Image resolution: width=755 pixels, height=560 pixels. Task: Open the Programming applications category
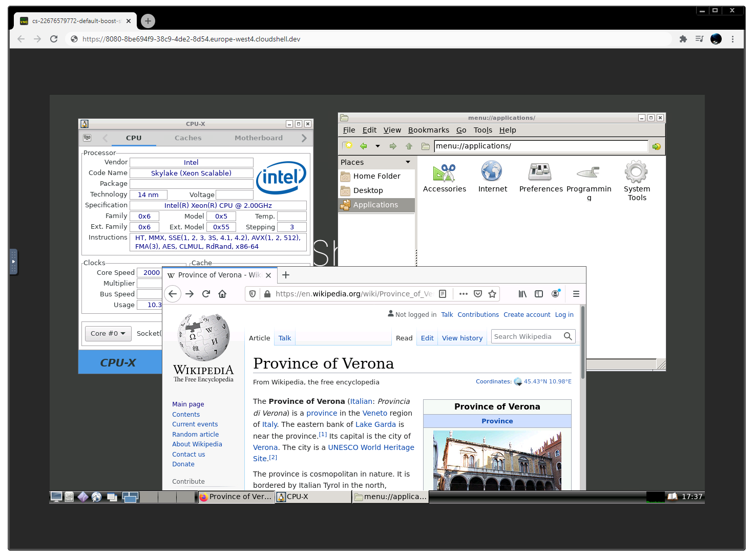click(x=589, y=182)
